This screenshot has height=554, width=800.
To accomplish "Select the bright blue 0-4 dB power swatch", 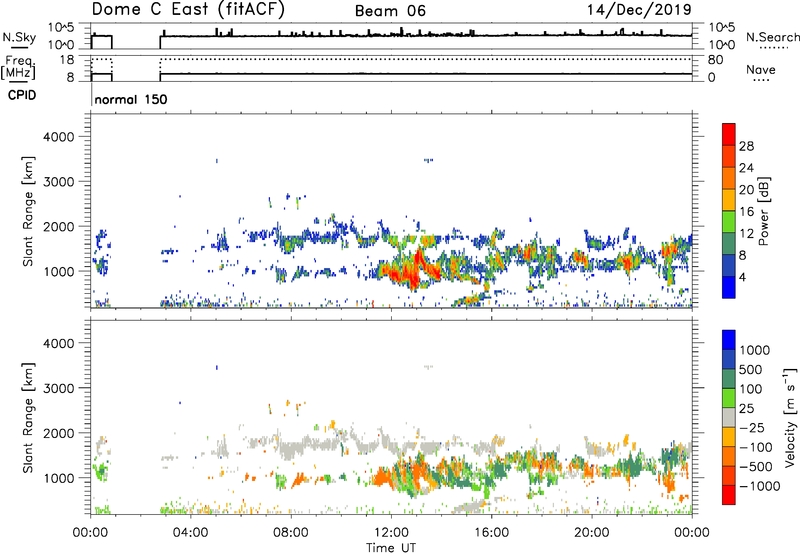I will click(x=729, y=287).
